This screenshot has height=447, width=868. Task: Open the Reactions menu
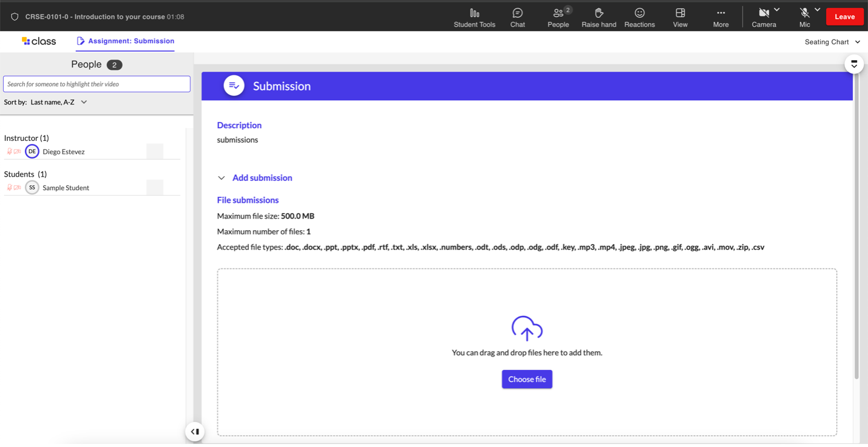pyautogui.click(x=639, y=18)
